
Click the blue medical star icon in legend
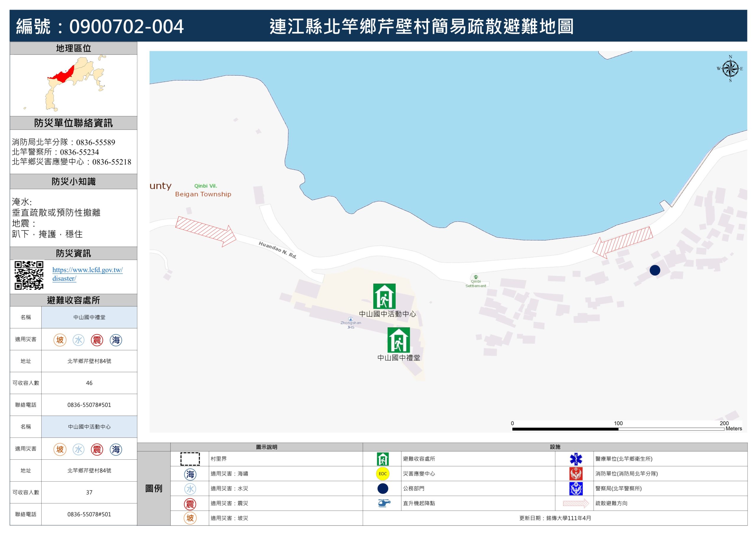(576, 459)
